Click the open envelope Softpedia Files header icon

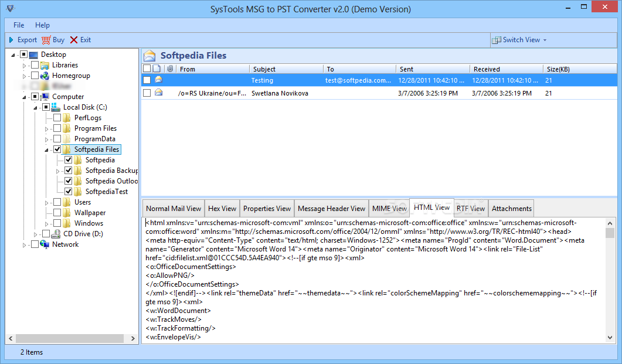coord(149,56)
